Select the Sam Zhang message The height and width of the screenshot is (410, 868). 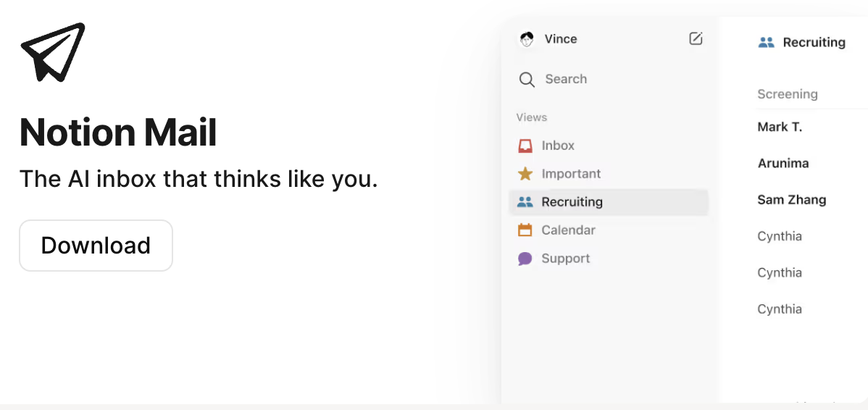[791, 200]
